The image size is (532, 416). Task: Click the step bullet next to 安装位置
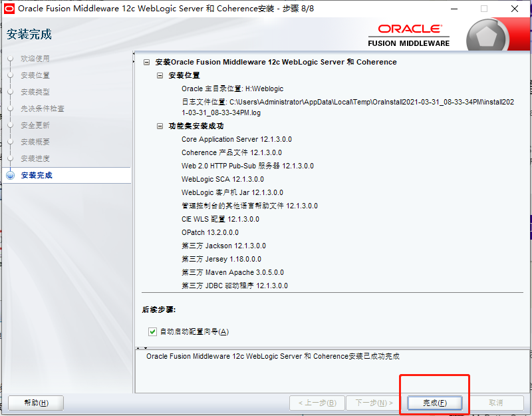tap(11, 75)
